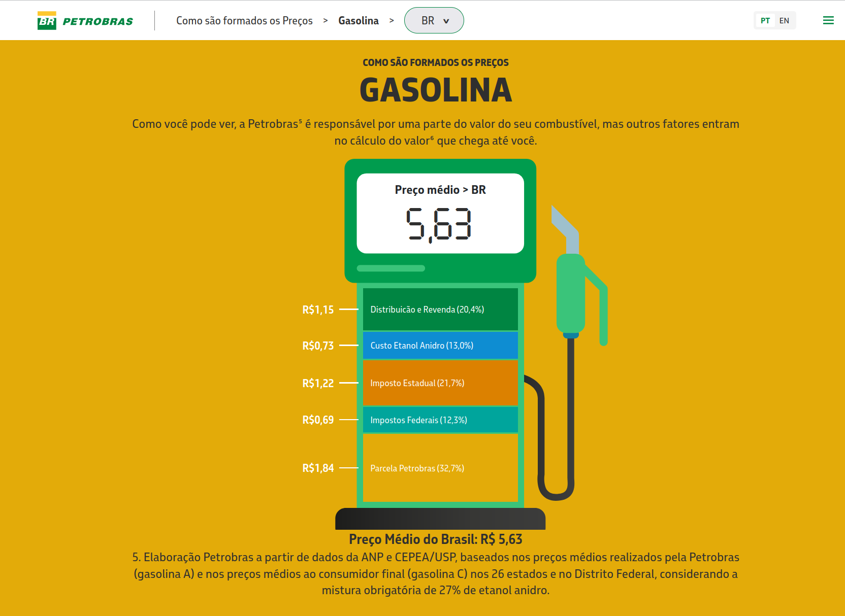Image resolution: width=845 pixels, height=616 pixels.
Task: Select the Custo Etanol Anidro (13,0%) bar
Action: click(440, 346)
